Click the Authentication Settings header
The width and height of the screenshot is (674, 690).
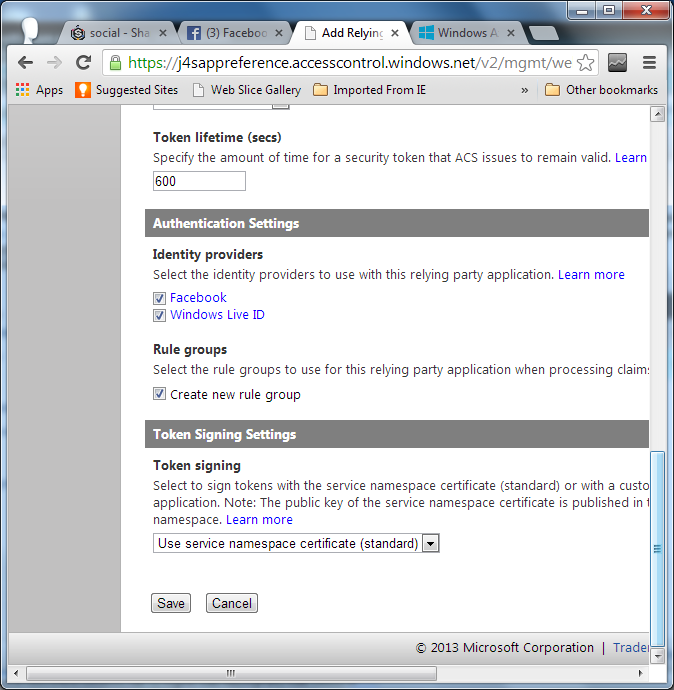click(x=397, y=223)
